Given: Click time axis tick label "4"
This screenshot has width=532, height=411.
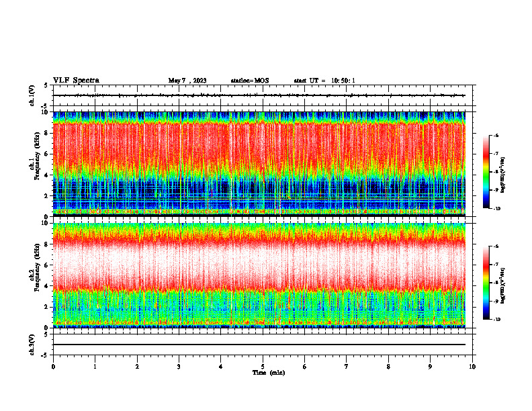Looking at the screenshot, I should [221, 367].
